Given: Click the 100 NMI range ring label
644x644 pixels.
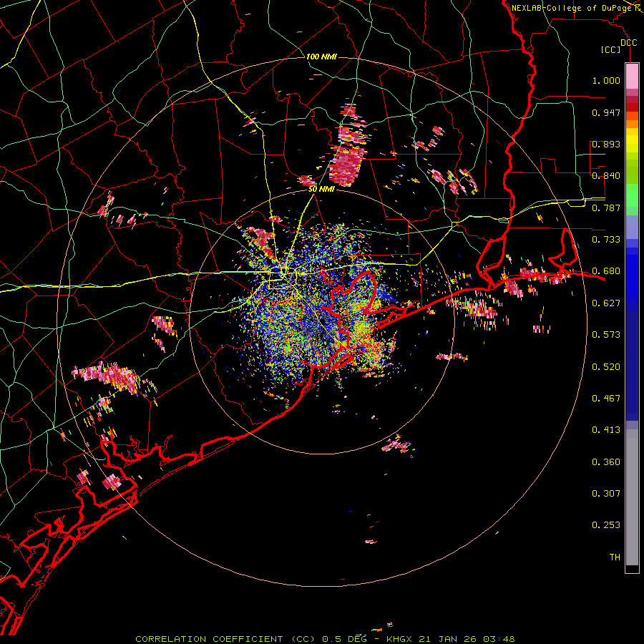Looking at the screenshot, I should (x=321, y=57).
